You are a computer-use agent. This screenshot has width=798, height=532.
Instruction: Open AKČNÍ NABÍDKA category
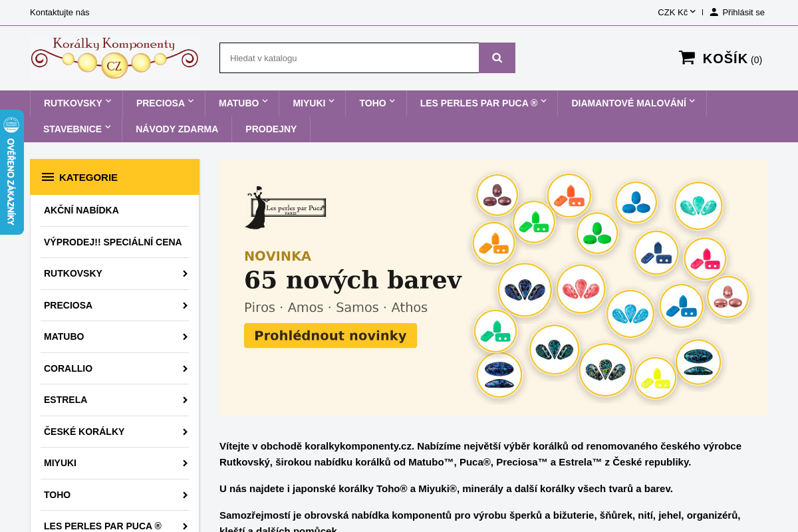click(x=81, y=210)
